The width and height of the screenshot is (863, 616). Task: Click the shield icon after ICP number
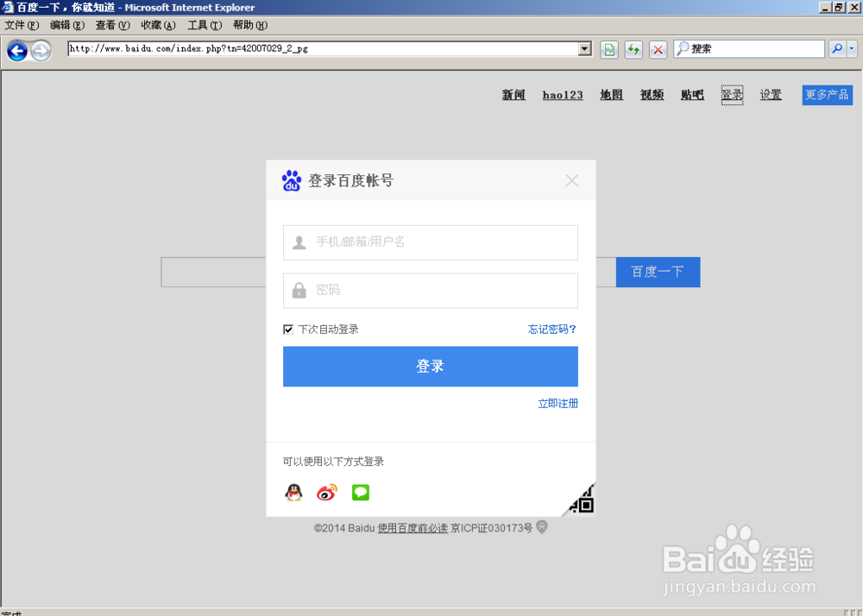(542, 527)
